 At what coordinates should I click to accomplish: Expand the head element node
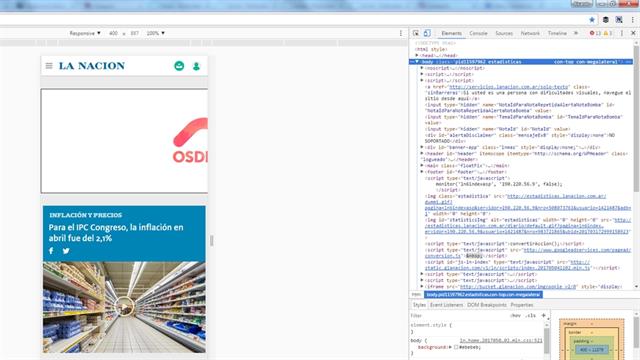coord(417,55)
